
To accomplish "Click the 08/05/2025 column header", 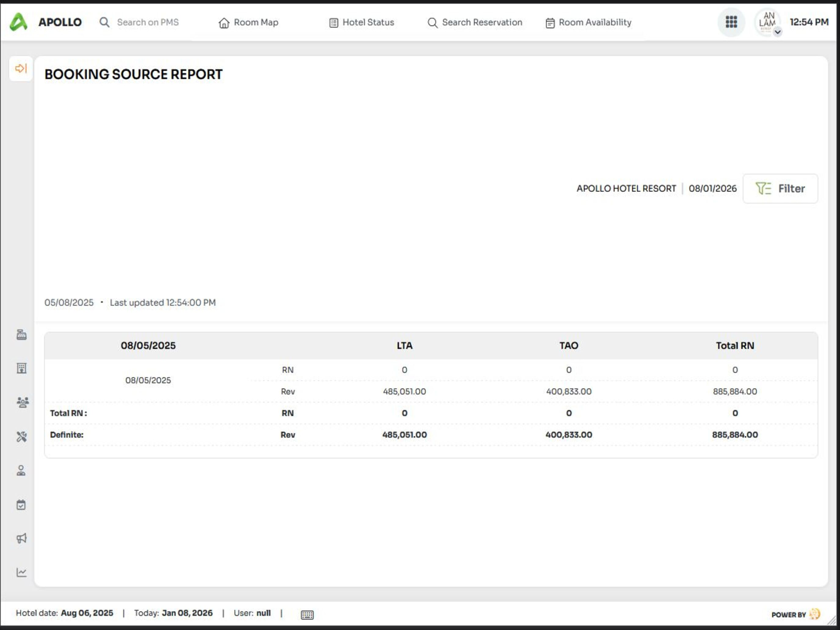I will tap(148, 346).
